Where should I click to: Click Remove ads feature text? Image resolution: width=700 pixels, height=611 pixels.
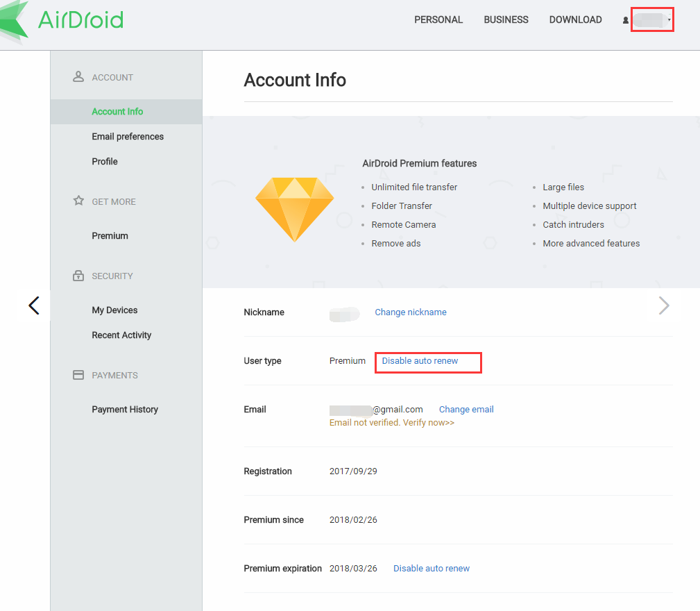click(396, 243)
